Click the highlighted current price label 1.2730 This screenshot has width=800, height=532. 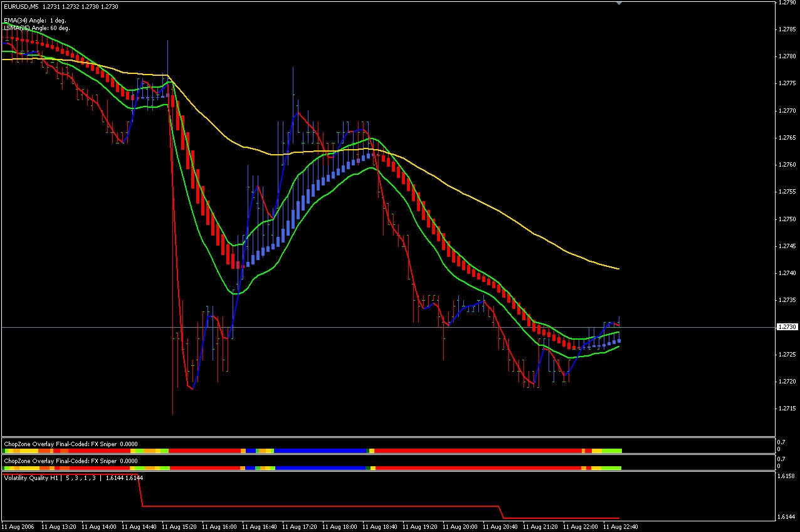(787, 327)
